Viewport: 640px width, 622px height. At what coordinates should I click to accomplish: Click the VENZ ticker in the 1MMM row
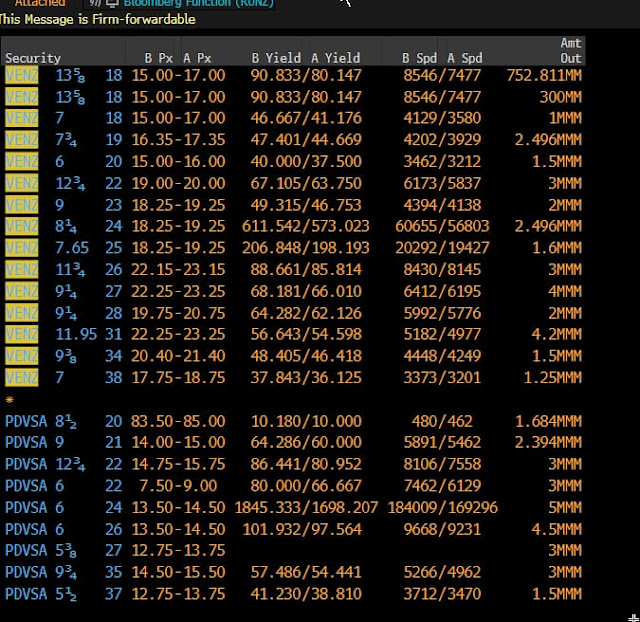[22, 118]
